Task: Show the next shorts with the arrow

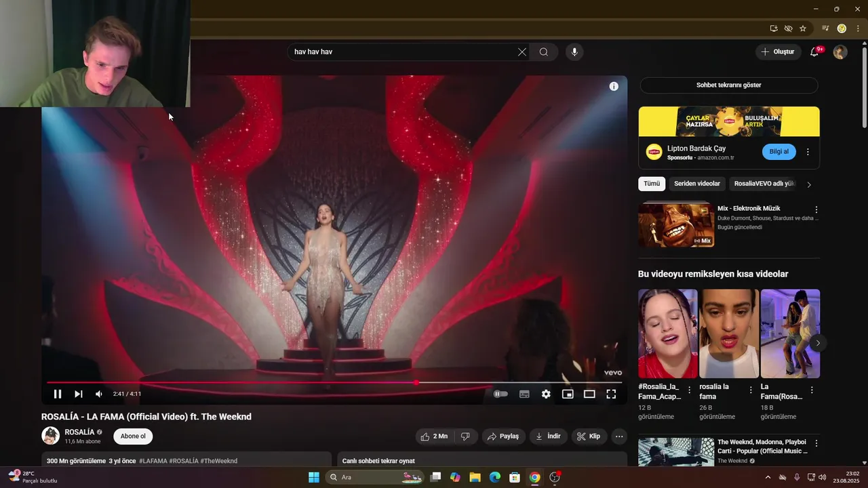Action: (818, 343)
